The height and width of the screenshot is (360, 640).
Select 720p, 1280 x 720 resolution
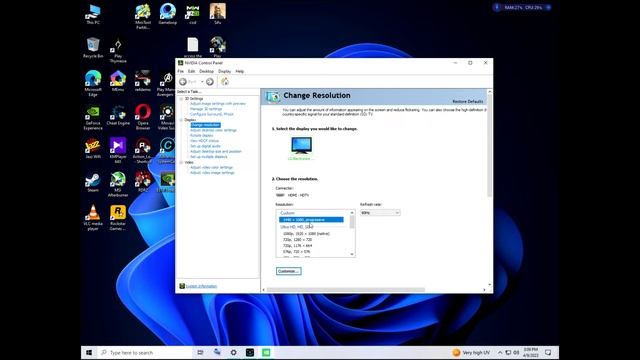[297, 240]
